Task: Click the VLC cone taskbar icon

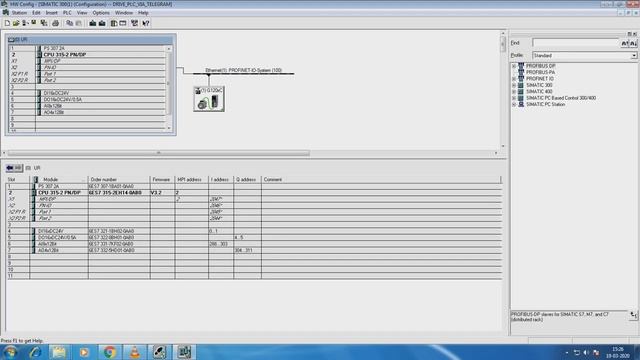Action: point(135,352)
